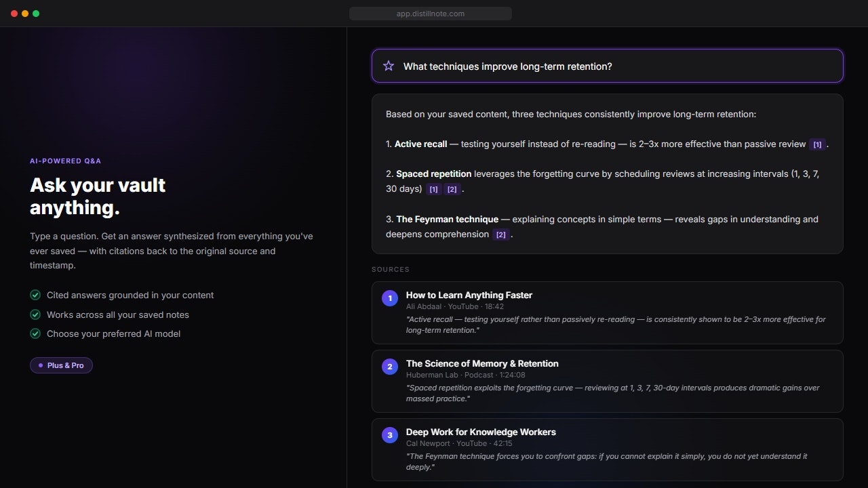This screenshot has width=868, height=488.
Task: Click the green window maximize button
Action: [36, 14]
